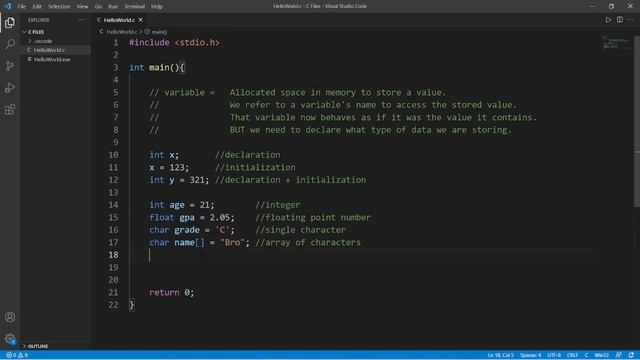Click Spaces: 4 indentation status entry
The image size is (640, 360).
coord(530,355)
